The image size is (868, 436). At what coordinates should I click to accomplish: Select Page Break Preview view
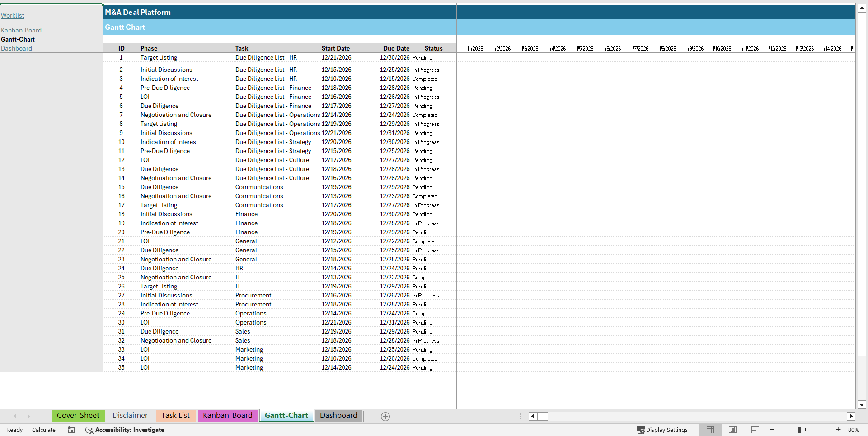point(755,429)
